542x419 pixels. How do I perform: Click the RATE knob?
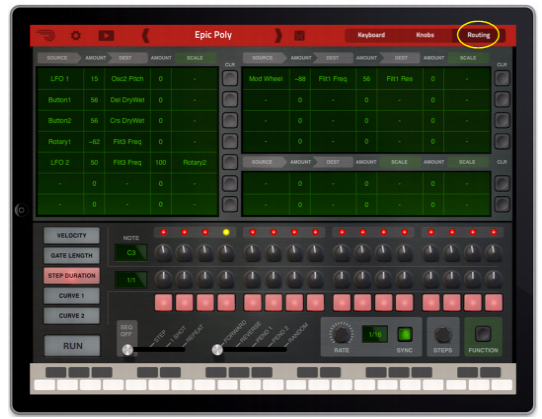tap(342, 334)
